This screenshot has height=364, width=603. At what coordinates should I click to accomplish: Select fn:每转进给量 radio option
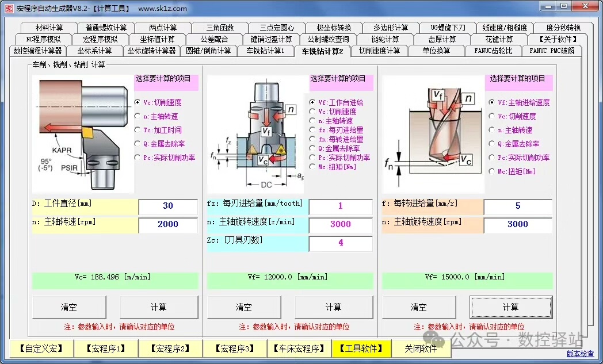click(x=336, y=139)
